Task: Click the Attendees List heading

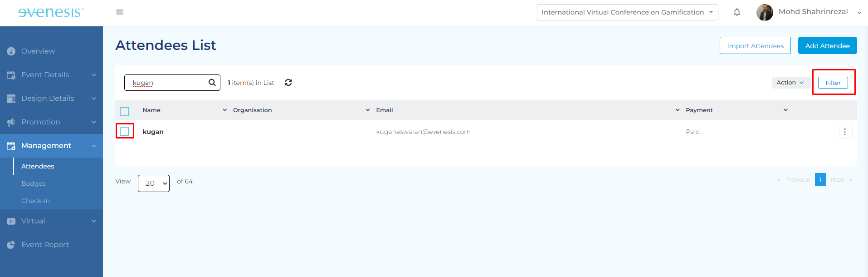Action: [166, 45]
